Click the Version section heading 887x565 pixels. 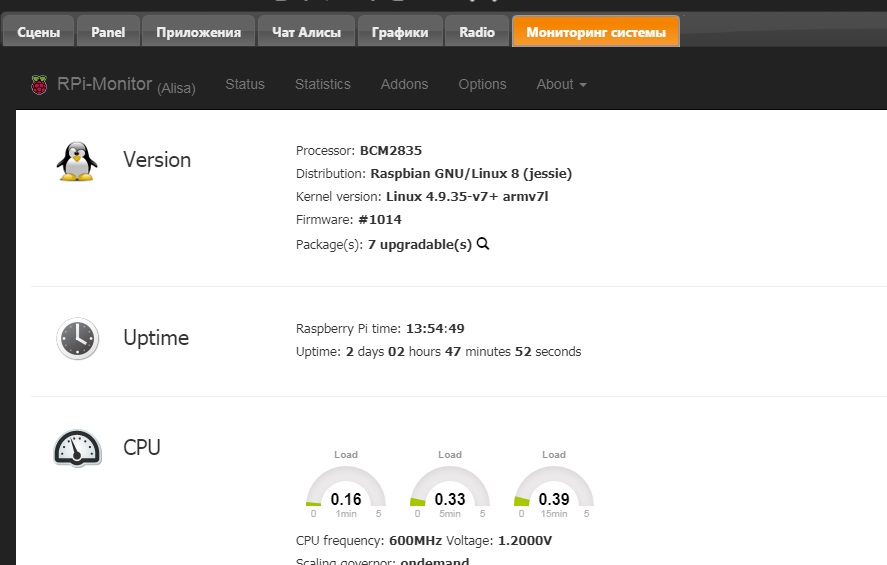click(157, 160)
